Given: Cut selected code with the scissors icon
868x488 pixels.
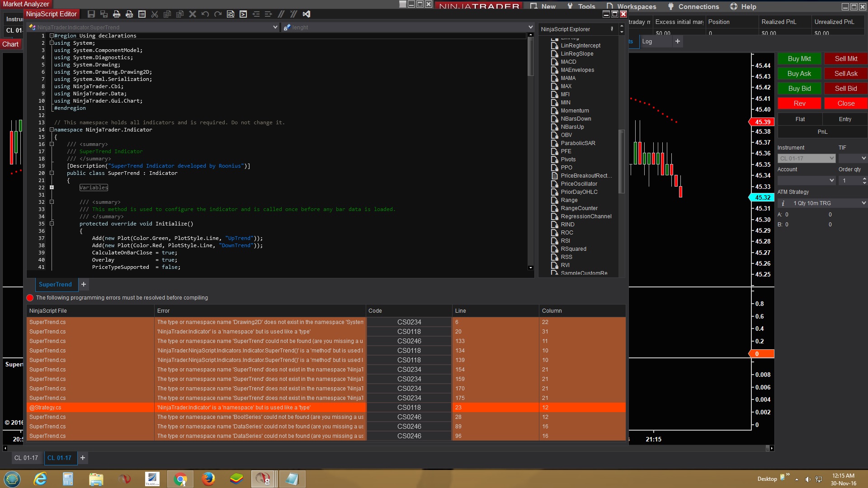Looking at the screenshot, I should 155,14.
